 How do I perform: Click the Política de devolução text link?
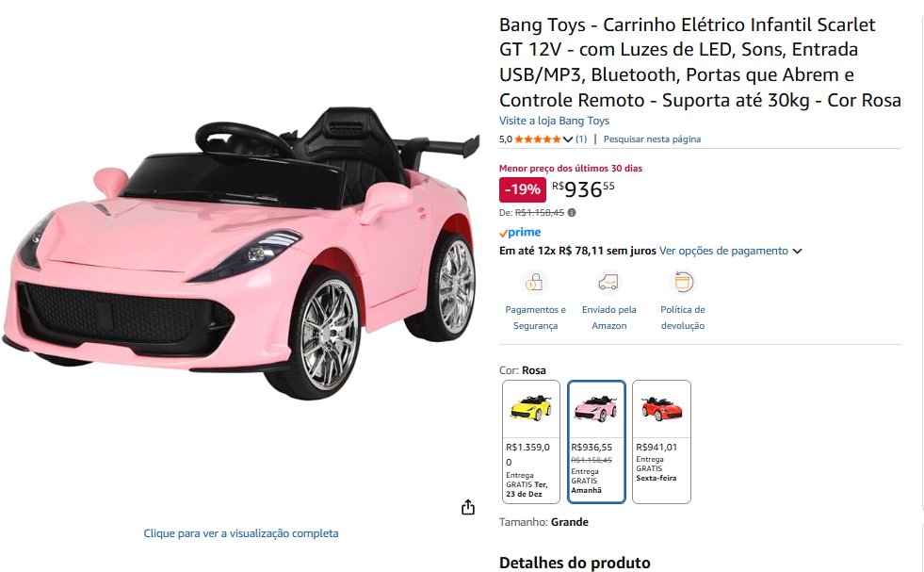pyautogui.click(x=682, y=318)
